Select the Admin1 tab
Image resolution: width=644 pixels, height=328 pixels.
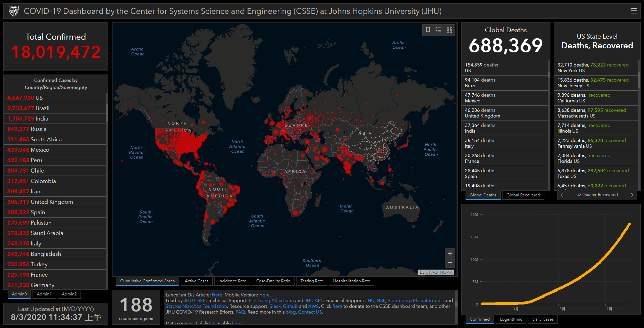tap(44, 294)
